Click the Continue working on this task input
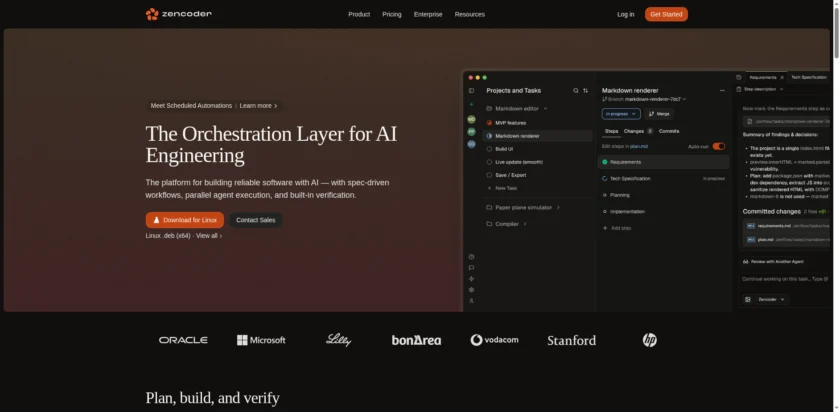The image size is (840, 412). pos(785,279)
